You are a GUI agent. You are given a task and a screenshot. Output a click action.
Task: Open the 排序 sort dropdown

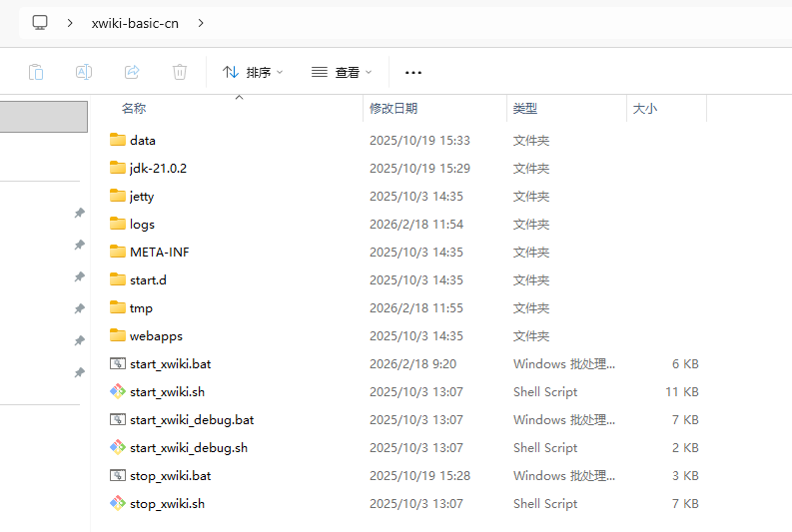coord(253,73)
